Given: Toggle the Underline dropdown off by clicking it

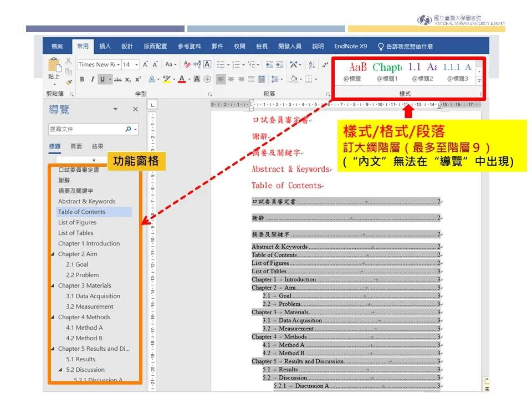Looking at the screenshot, I should tap(110, 79).
